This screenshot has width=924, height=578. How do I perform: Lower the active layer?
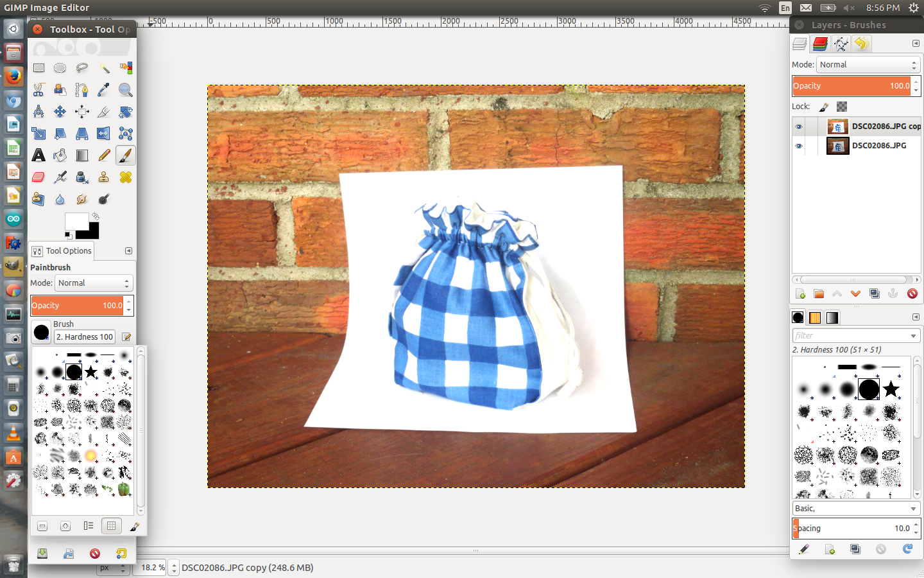click(x=855, y=294)
